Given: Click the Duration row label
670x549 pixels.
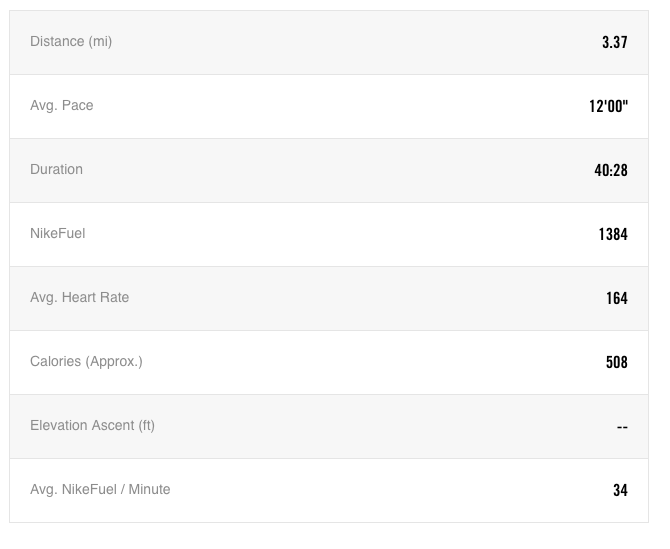Looking at the screenshot, I should (56, 170).
